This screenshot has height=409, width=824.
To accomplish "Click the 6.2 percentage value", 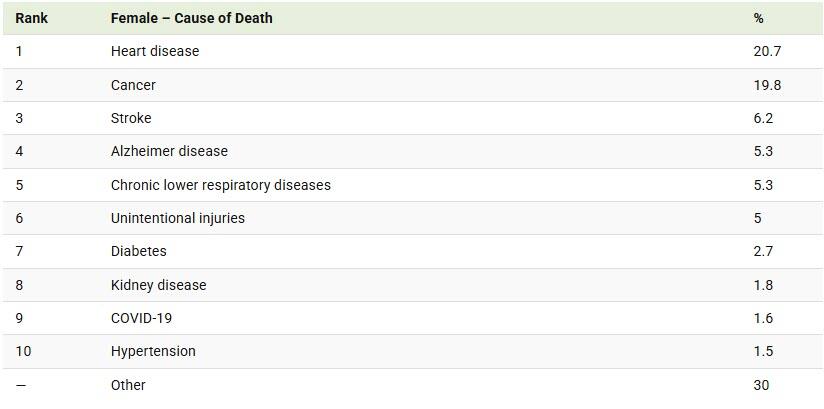I will click(x=763, y=118).
